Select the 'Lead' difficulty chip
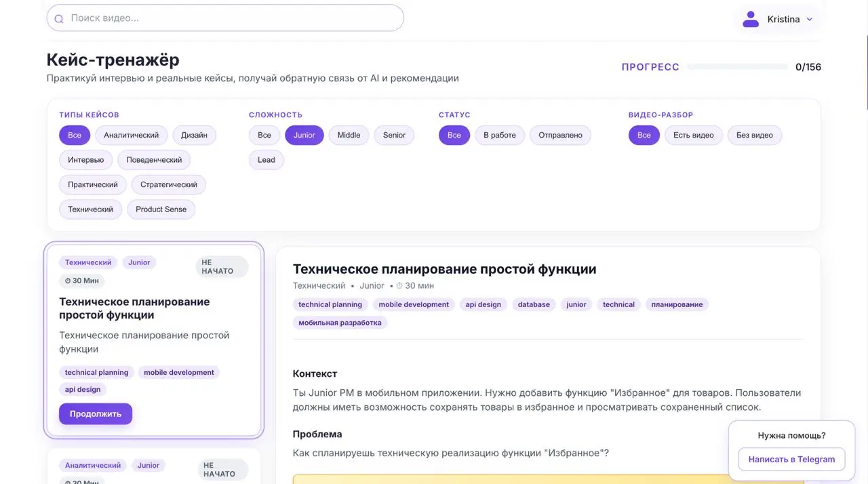Screen dimensions: 868x484 click(x=267, y=160)
